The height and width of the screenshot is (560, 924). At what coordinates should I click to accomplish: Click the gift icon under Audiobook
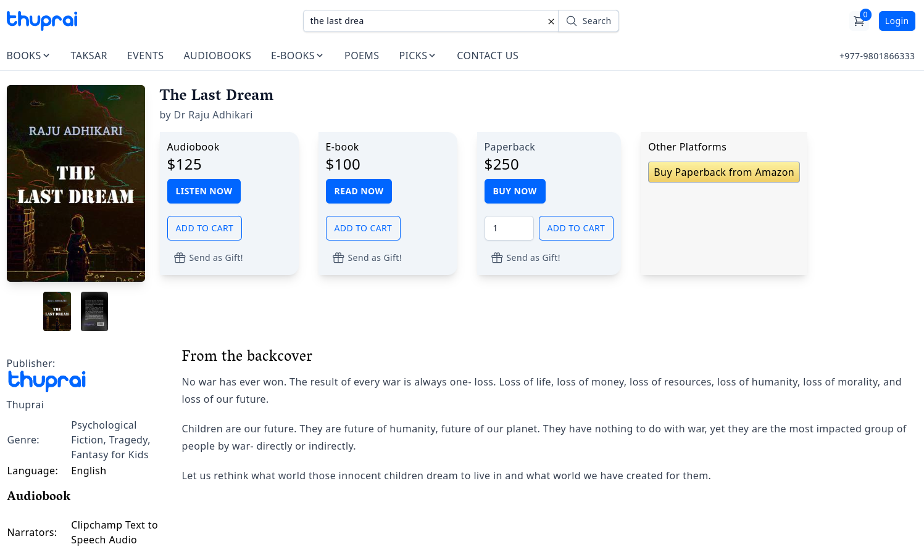click(x=180, y=258)
